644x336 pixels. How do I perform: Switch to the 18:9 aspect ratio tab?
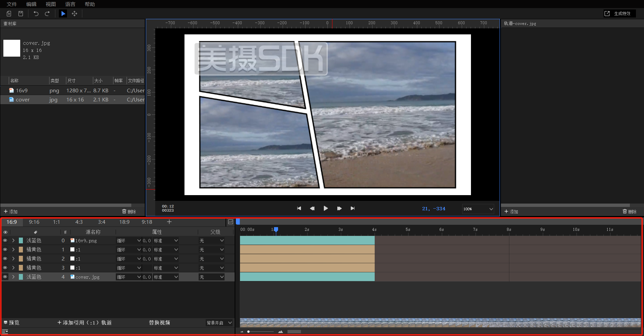tap(124, 222)
